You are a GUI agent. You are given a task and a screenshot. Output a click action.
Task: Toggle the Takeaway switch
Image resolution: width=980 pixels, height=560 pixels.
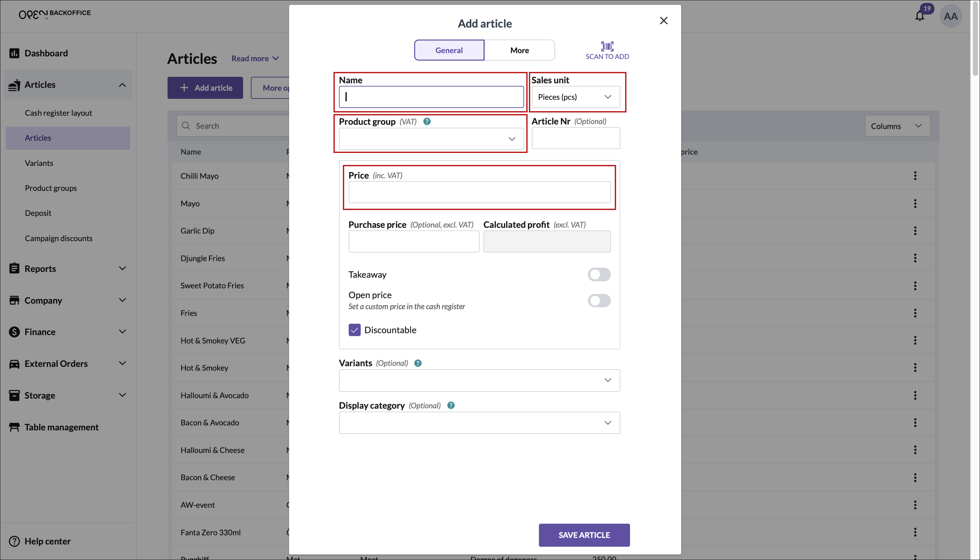point(599,274)
